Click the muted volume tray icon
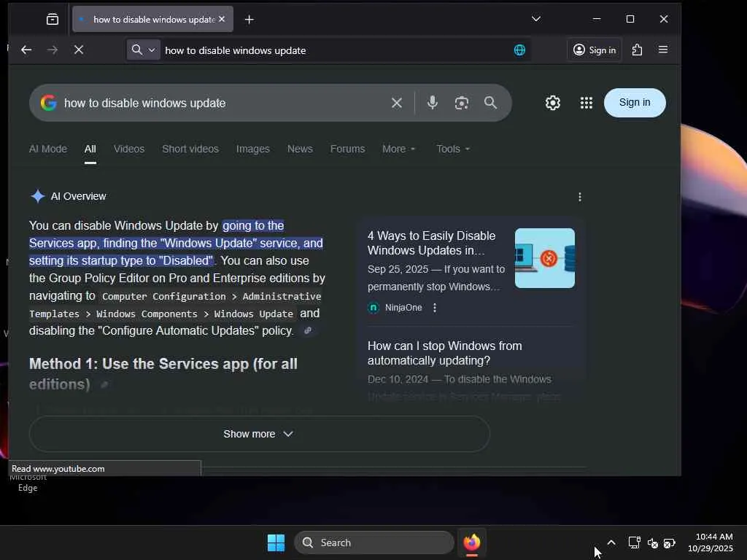The height and width of the screenshot is (560, 747). [x=652, y=542]
